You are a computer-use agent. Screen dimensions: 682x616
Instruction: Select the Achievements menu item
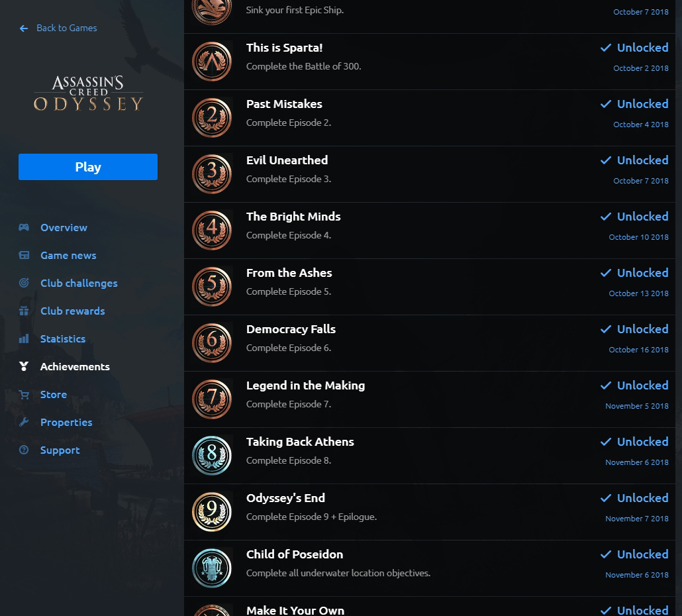pyautogui.click(x=75, y=367)
